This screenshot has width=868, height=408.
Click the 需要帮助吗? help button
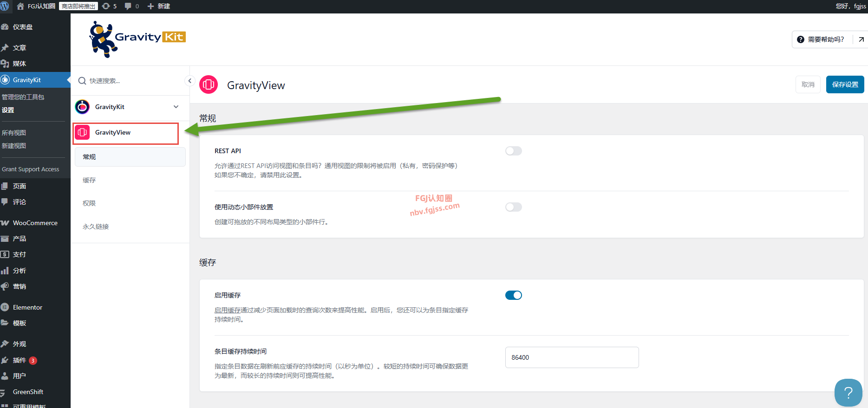coord(822,39)
